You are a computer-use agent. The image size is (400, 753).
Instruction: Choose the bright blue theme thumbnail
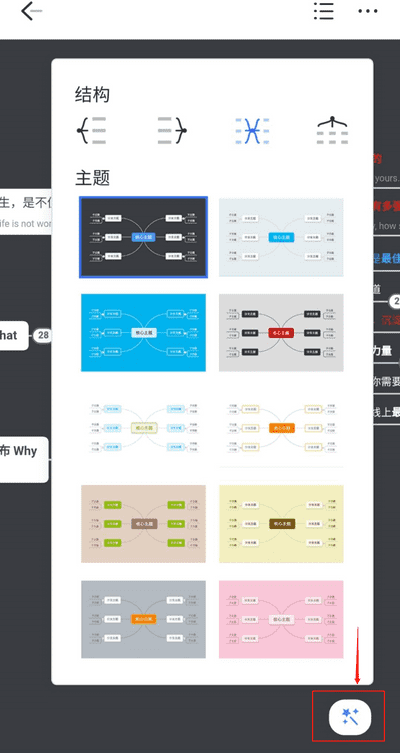[144, 333]
